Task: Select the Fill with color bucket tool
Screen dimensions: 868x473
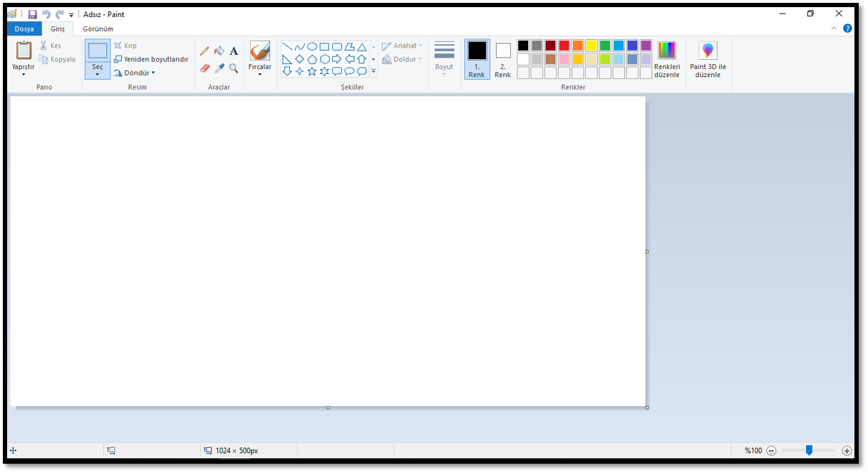Action: pos(219,51)
